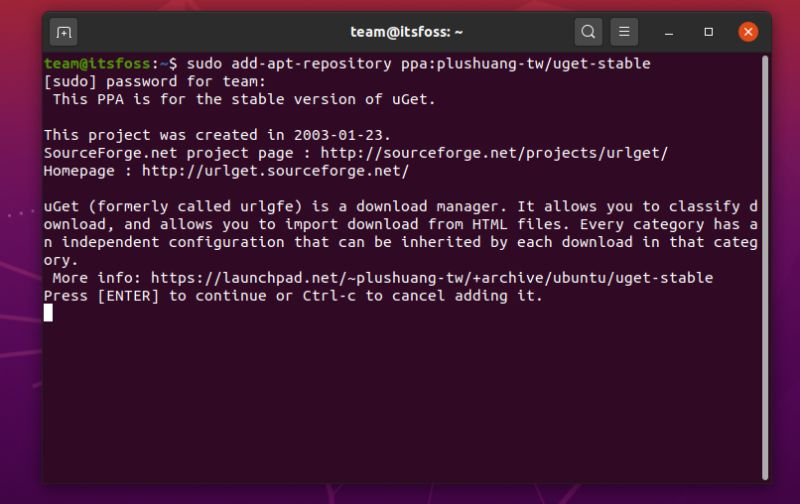Minimize the terminal window

669,32
